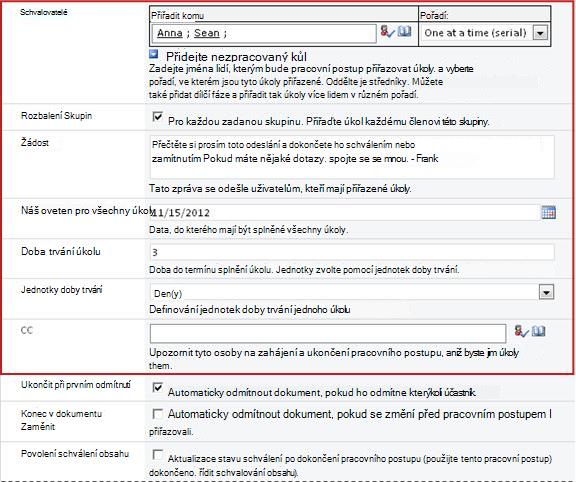The image size is (576, 482).
Task: Open date picker calendar icon
Action: coord(548,212)
